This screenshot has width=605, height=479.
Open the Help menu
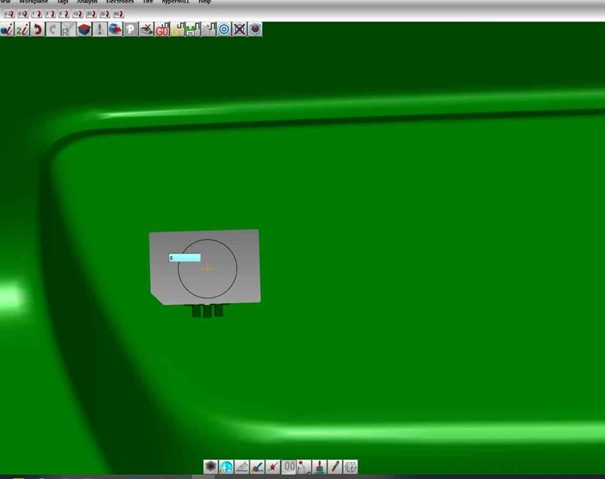[204, 2]
